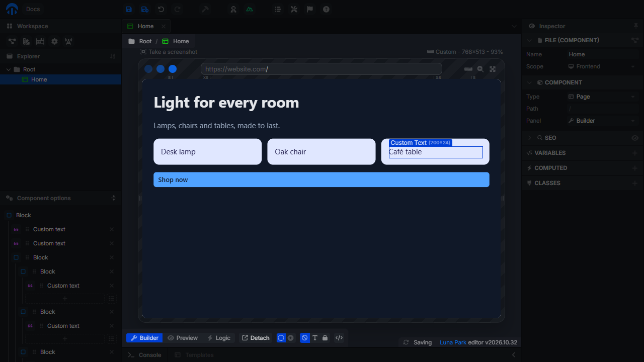Click the zoom-in magnifier above the preview
This screenshot has height=362, width=644.
click(480, 69)
